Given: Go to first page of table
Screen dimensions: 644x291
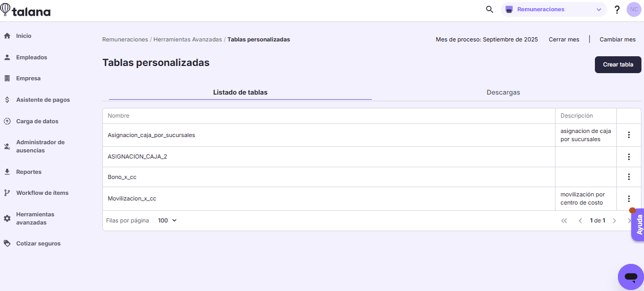Looking at the screenshot, I should tap(564, 221).
